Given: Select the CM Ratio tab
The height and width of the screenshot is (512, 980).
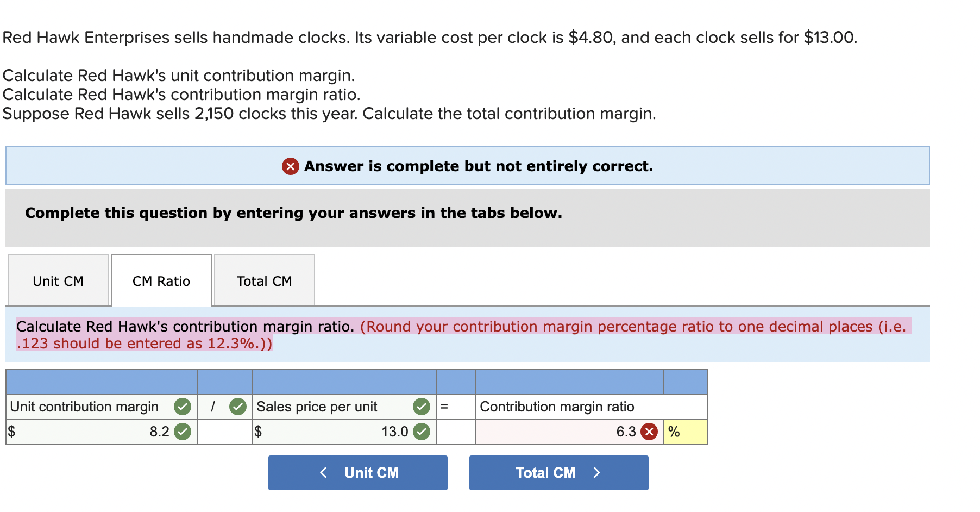Looking at the screenshot, I should 161,280.
